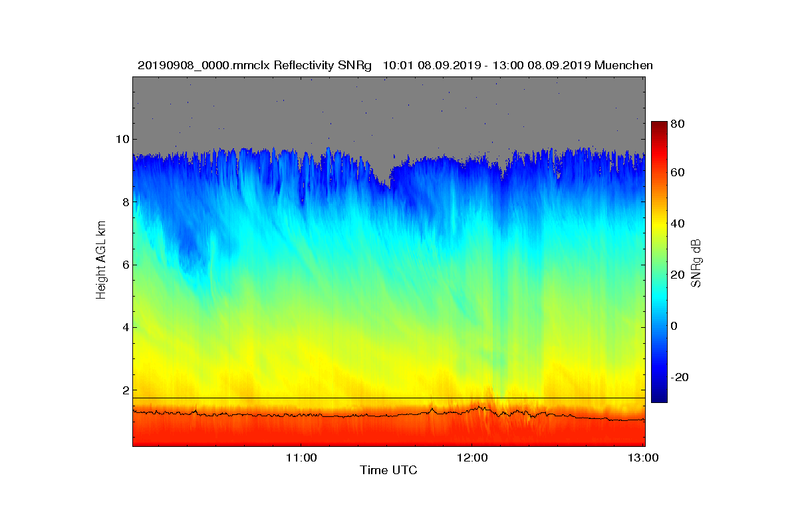This screenshot has height=532, width=798.
Task: Click the height tick label 4
Action: pos(124,327)
